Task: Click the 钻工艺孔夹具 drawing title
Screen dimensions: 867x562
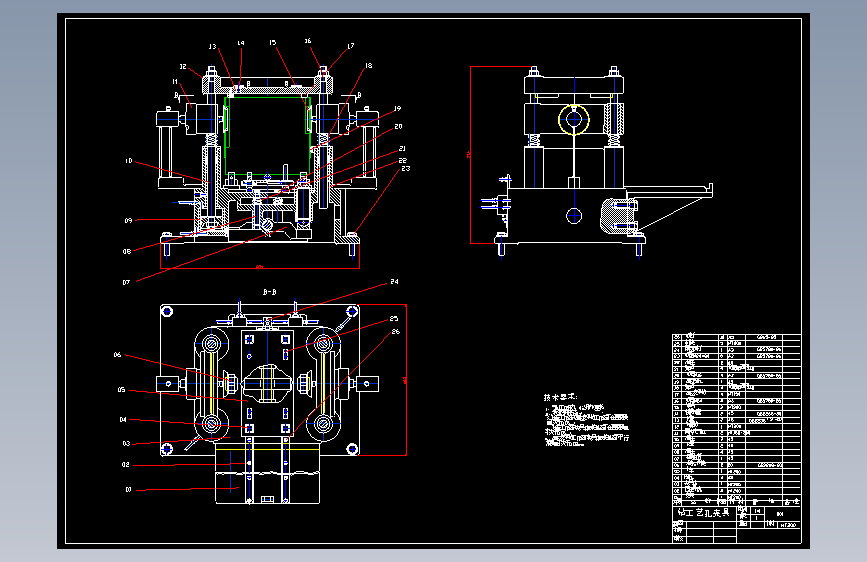Action: click(704, 513)
